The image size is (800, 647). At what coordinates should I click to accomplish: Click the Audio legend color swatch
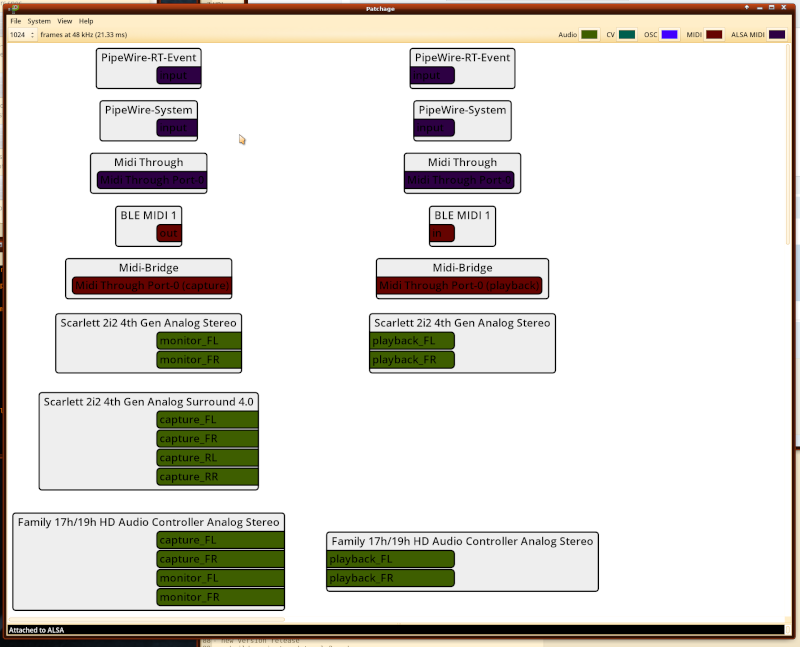(590, 35)
